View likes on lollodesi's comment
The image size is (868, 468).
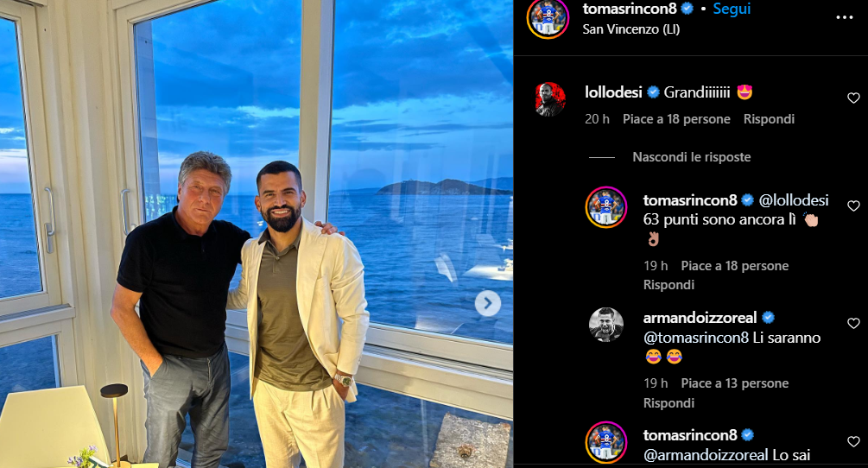coord(676,119)
